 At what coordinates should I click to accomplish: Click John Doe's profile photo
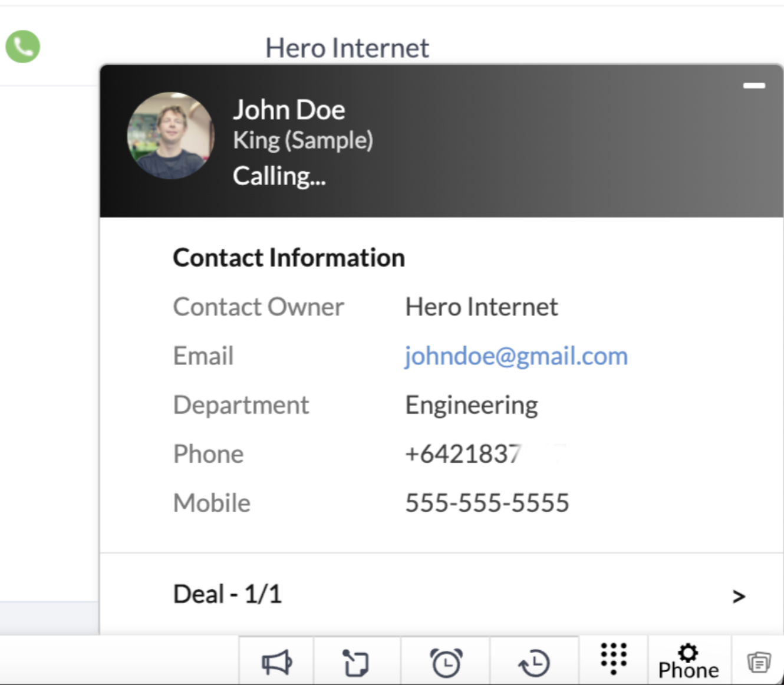[x=170, y=136]
